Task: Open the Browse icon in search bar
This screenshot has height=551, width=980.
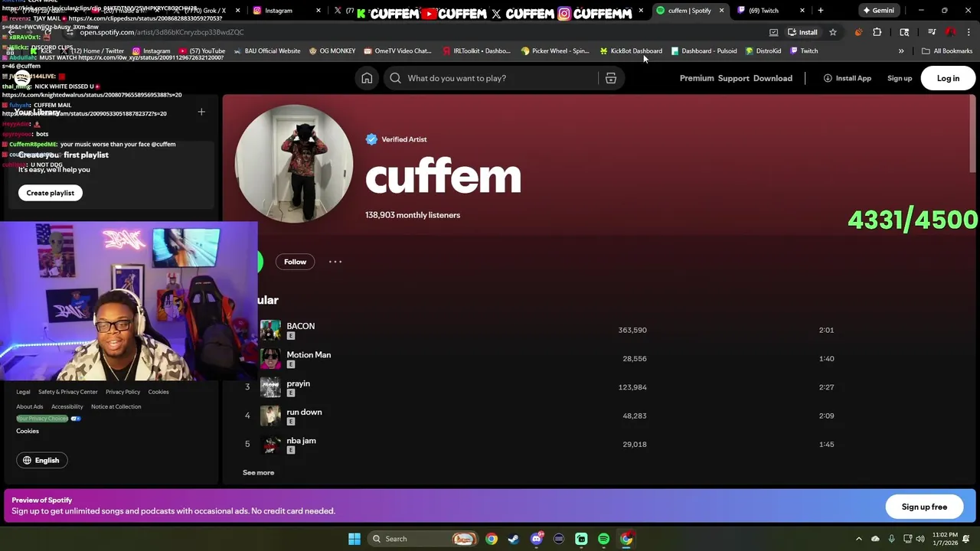Action: click(x=611, y=78)
